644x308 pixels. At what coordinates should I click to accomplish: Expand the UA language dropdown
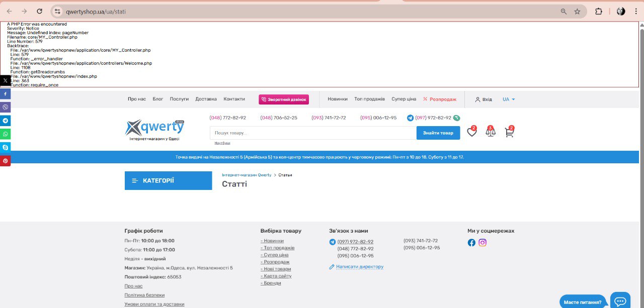(x=509, y=99)
